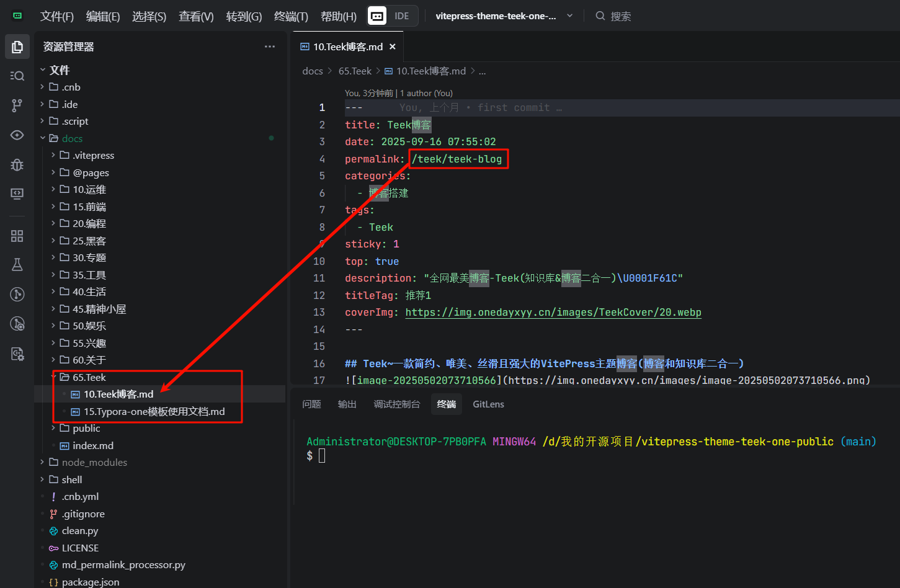This screenshot has height=588, width=900.
Task: Switch to the 输出 panel tab
Action: [x=347, y=404]
